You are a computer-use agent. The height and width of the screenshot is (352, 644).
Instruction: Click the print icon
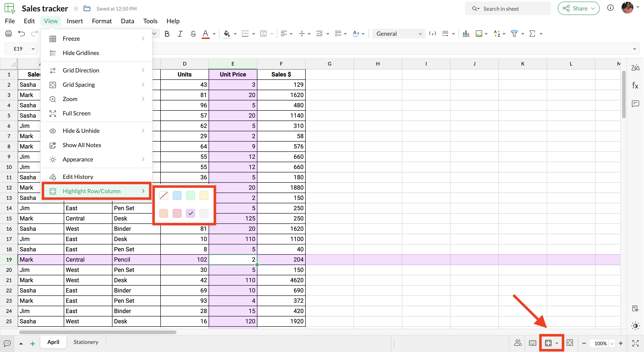(x=8, y=34)
